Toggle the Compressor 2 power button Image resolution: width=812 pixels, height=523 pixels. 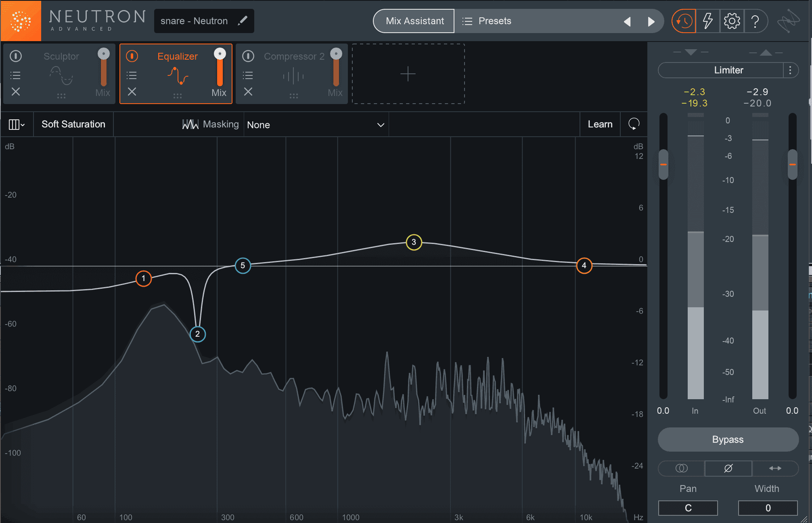click(248, 56)
